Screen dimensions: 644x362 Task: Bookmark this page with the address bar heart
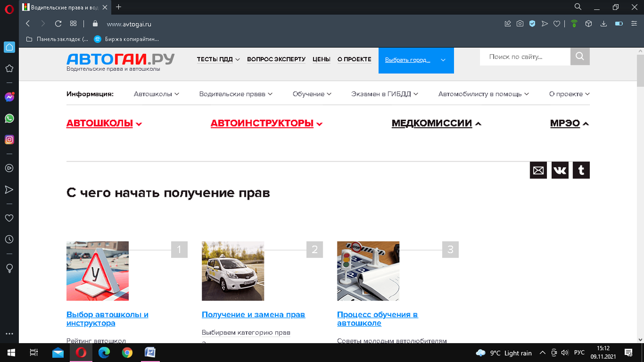coord(557,24)
